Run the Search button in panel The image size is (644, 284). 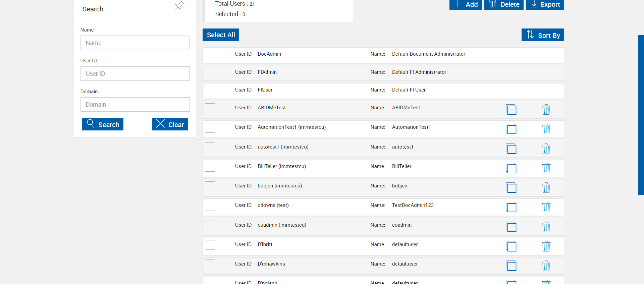(103, 124)
